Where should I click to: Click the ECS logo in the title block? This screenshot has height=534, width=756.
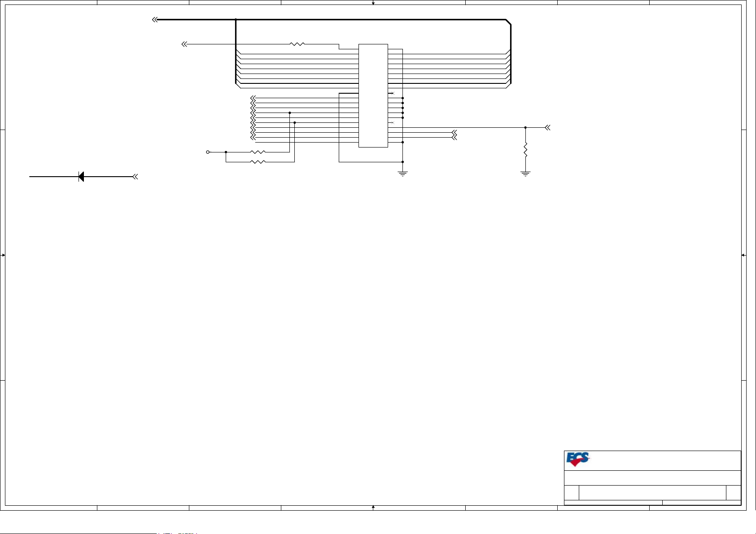[578, 460]
